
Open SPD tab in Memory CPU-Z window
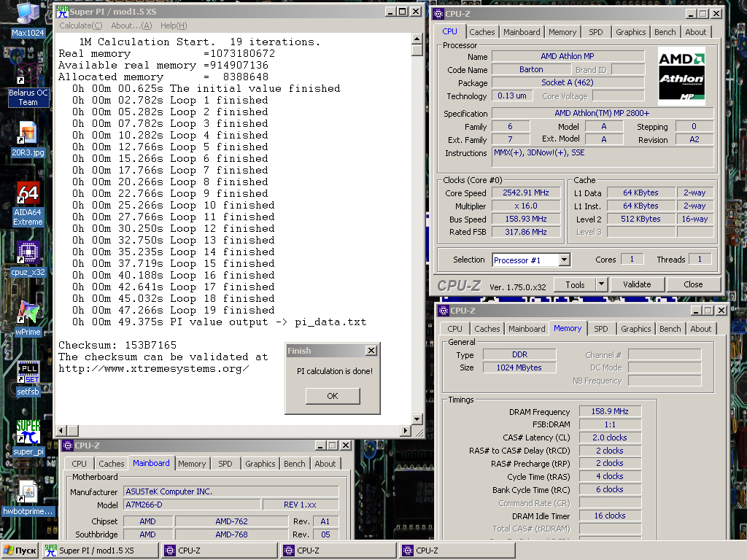[x=601, y=329]
